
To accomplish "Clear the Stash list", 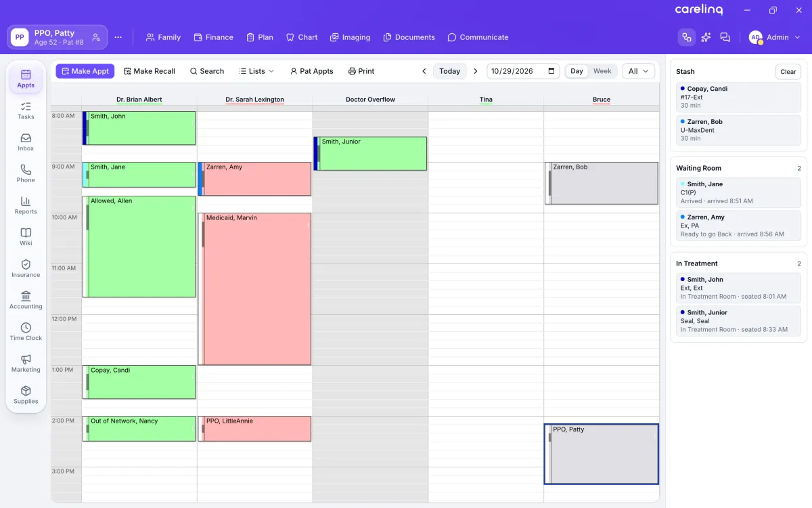I will [x=788, y=72].
